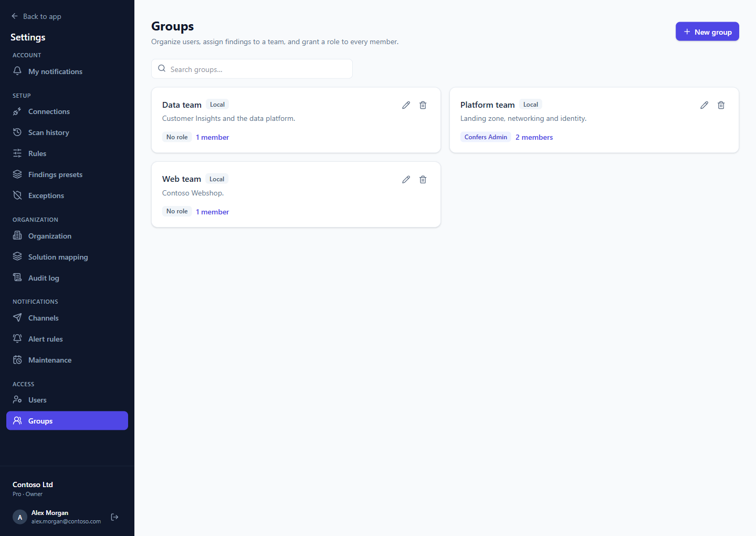This screenshot has width=756, height=536.
Task: Click the search magnifier icon
Action: point(162,69)
